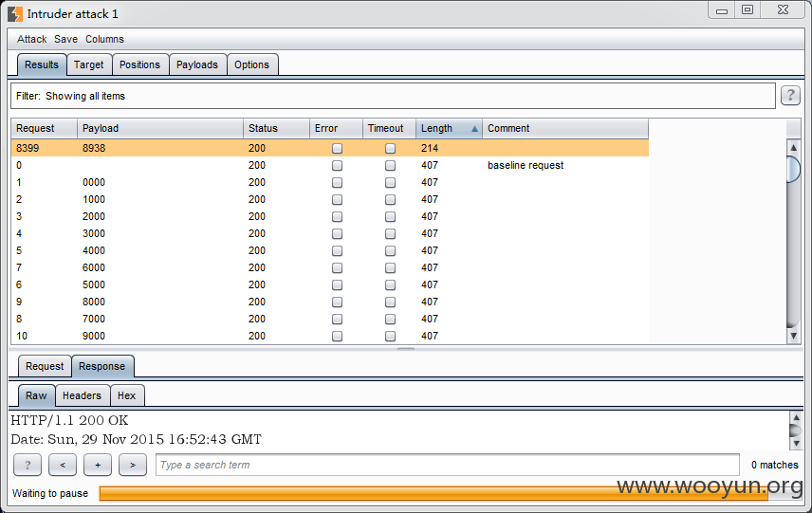
Task: Grab the response pane scrollbar thumb
Action: tap(796, 431)
